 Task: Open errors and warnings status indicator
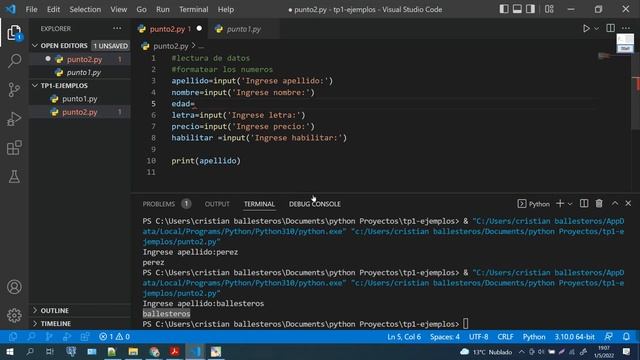tap(115, 337)
